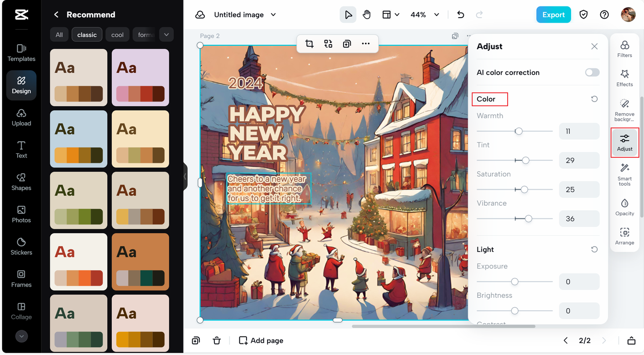
Task: Select the formal style filter tab
Action: [145, 35]
